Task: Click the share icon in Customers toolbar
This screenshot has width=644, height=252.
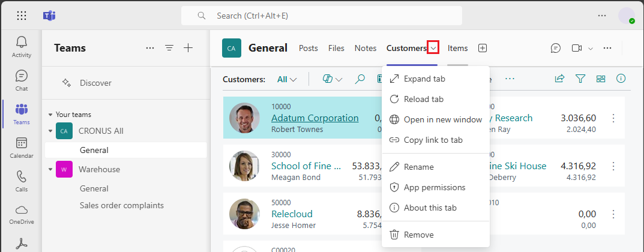Action: (559, 79)
